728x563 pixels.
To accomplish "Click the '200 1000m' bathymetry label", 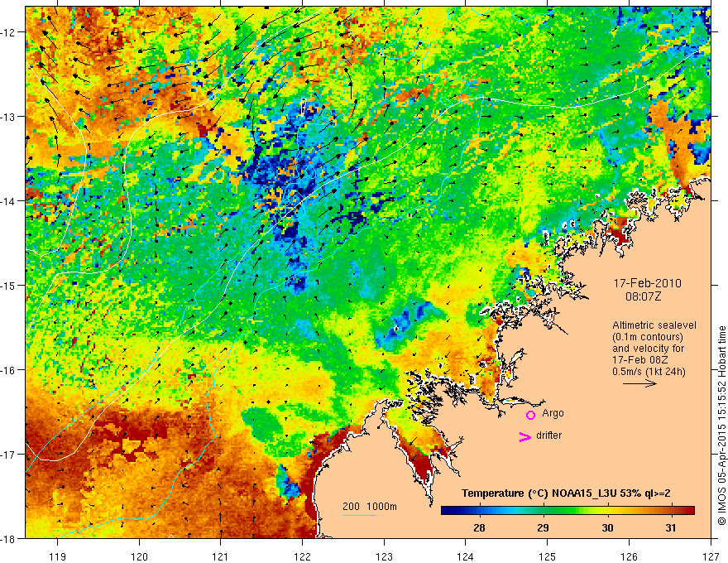I will pos(370,507).
